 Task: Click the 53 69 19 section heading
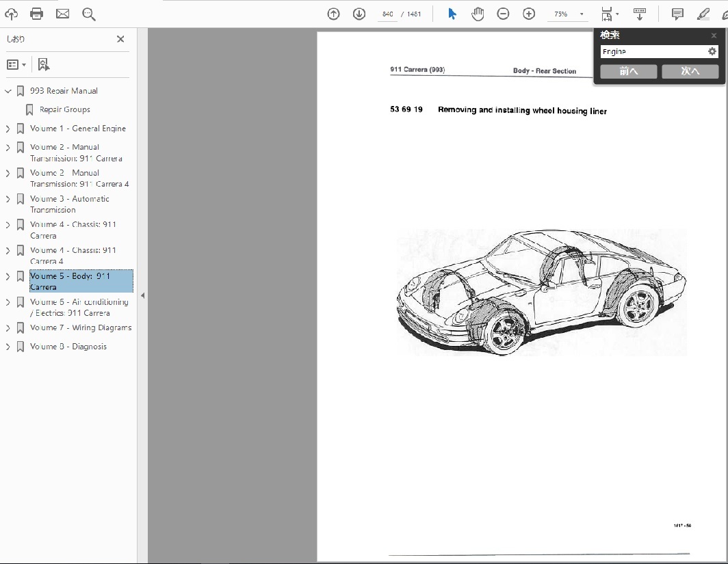pyautogui.click(x=498, y=110)
